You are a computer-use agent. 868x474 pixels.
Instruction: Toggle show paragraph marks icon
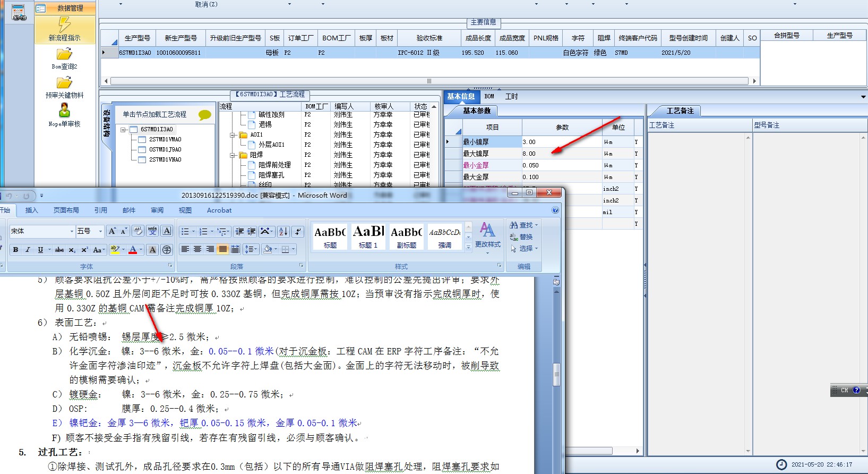298,231
